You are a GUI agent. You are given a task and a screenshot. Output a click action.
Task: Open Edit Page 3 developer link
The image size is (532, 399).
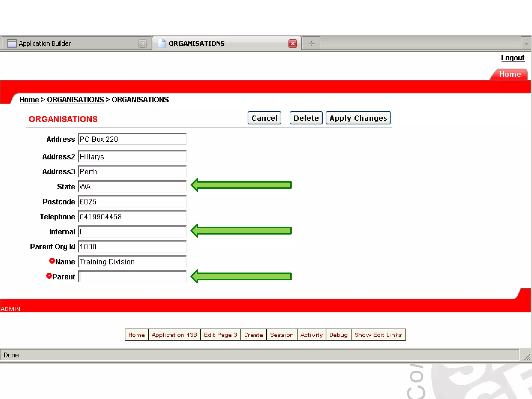pos(220,335)
